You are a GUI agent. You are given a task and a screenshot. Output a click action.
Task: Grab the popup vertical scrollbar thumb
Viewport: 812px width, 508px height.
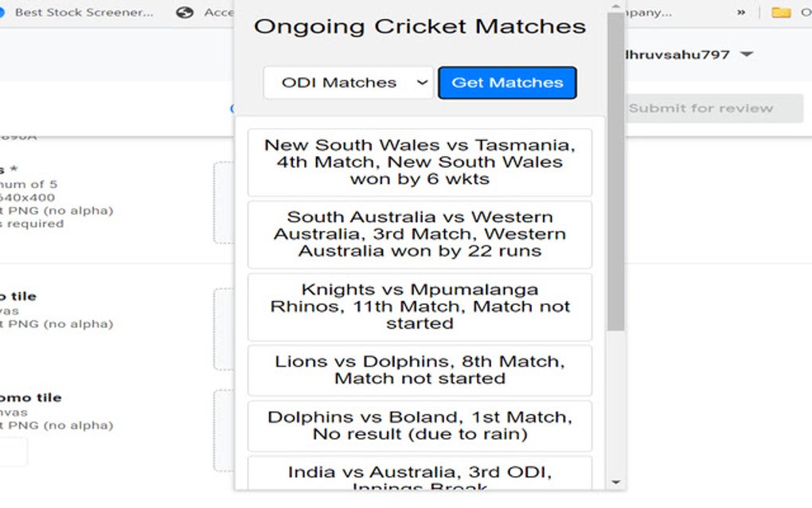615,171
